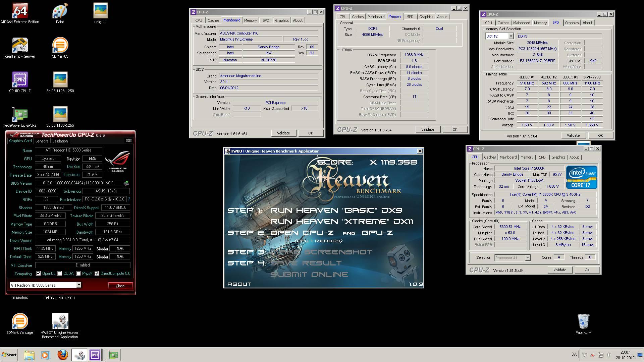Screen dimensions: 644x362
Task: Click the DA language indicator
Action: coord(574,354)
